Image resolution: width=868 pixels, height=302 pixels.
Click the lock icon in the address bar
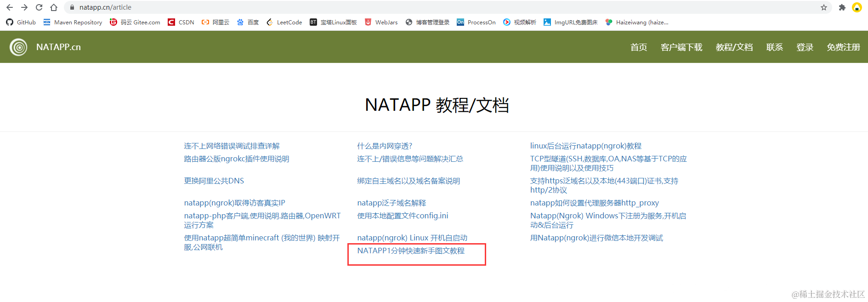tap(72, 7)
